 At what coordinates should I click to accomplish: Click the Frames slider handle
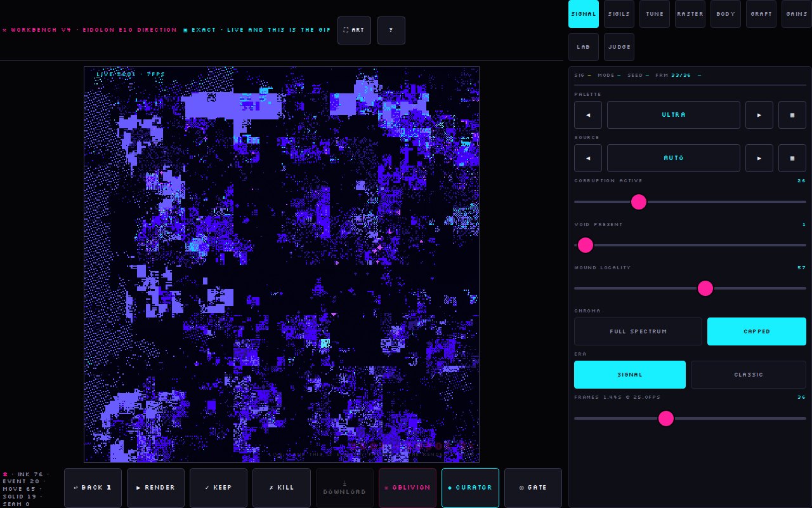666,418
